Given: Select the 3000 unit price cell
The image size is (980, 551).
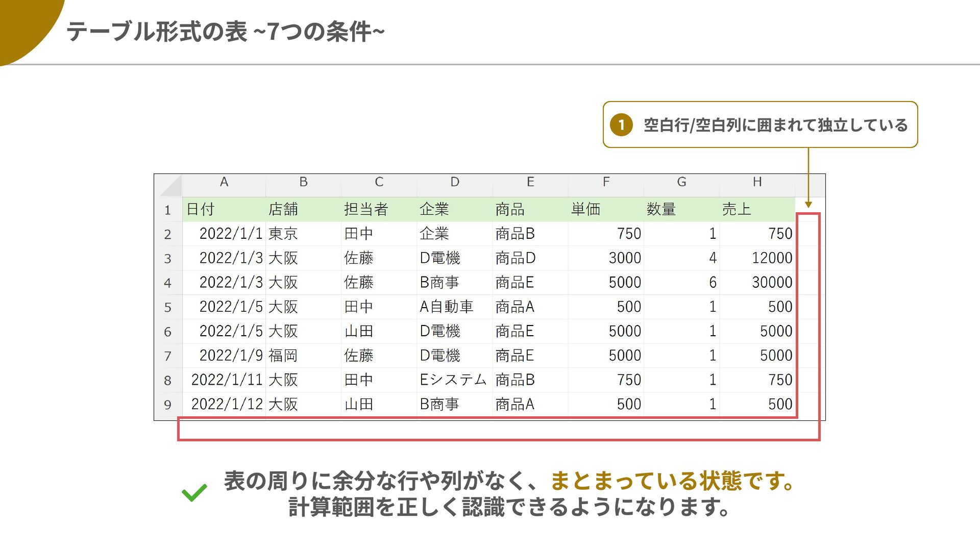Looking at the screenshot, I should point(606,258).
